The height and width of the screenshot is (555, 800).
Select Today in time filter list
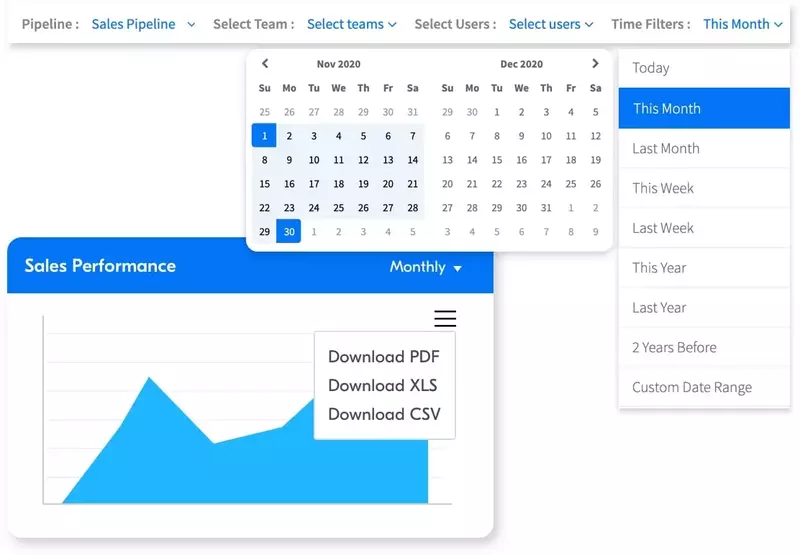[704, 68]
